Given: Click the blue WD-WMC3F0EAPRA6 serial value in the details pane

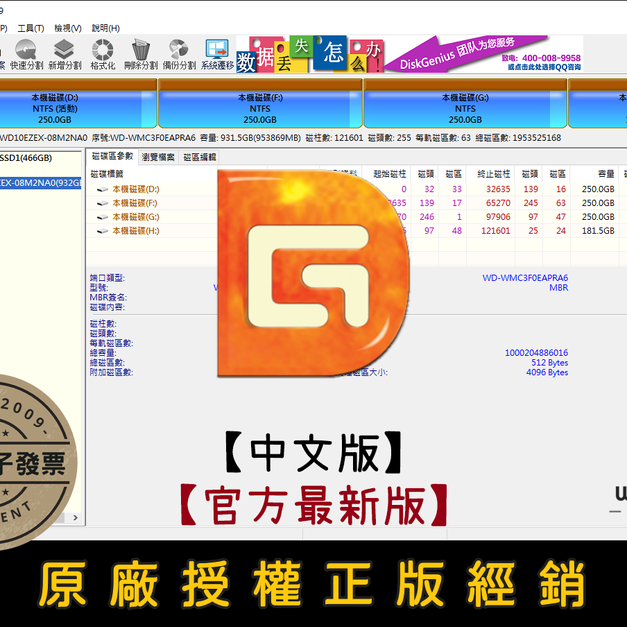Looking at the screenshot, I should 525,278.
